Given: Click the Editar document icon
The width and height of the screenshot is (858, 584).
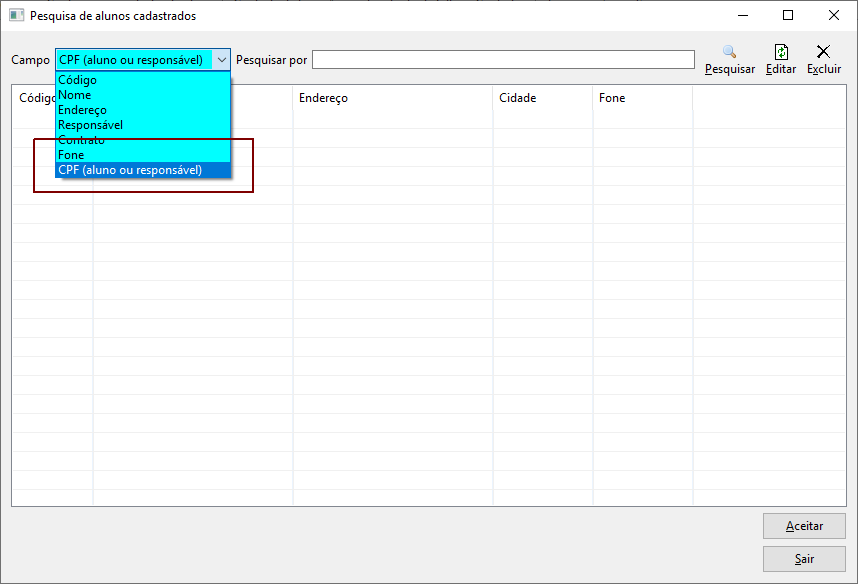Looking at the screenshot, I should 781,52.
